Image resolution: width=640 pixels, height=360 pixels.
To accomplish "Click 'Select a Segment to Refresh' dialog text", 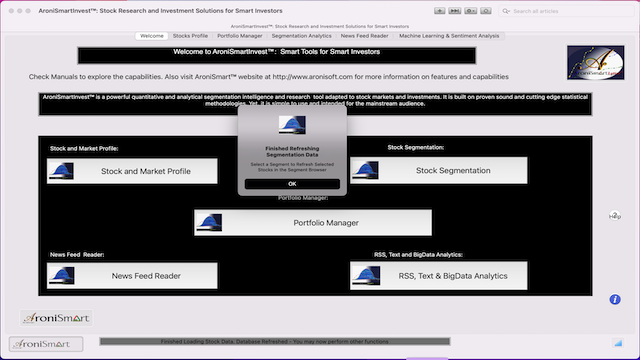I will (292, 167).
